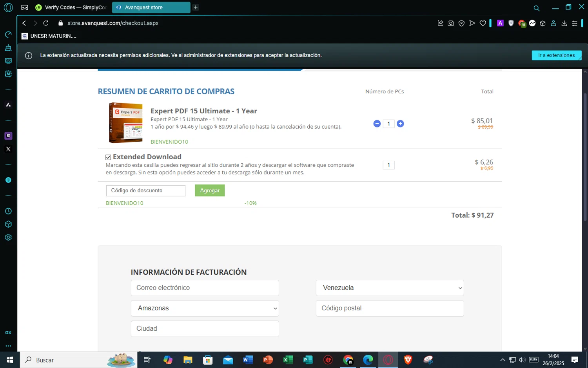Open extension with green 11 badge
This screenshot has height=368, width=588.
(x=522, y=24)
